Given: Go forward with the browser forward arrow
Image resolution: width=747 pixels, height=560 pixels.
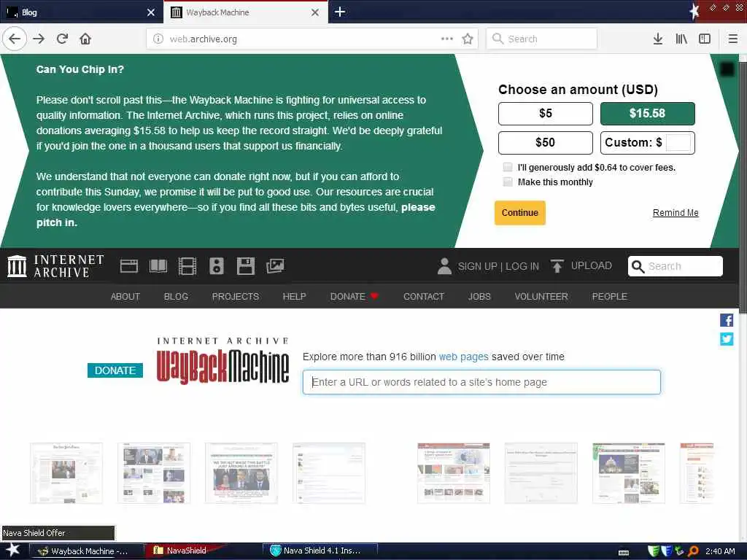Looking at the screenshot, I should coord(39,39).
